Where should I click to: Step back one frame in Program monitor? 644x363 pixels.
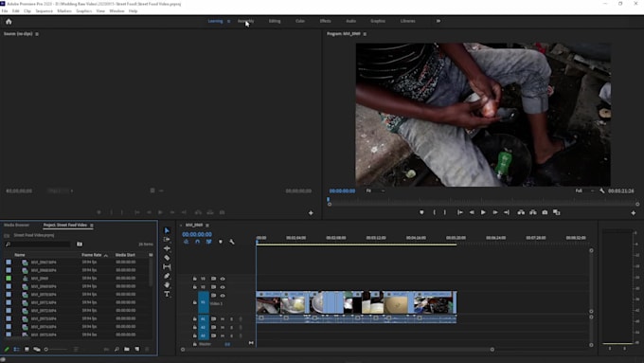pyautogui.click(x=472, y=212)
